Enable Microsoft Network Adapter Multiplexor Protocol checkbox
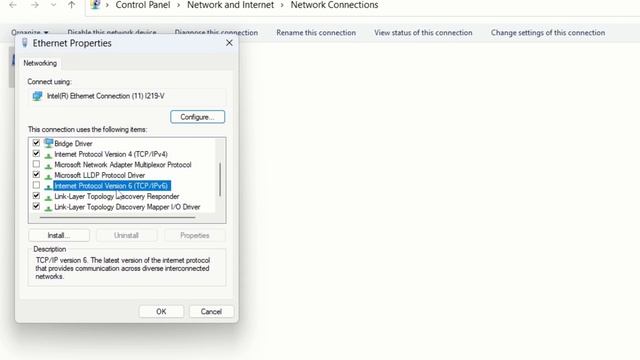 36,164
